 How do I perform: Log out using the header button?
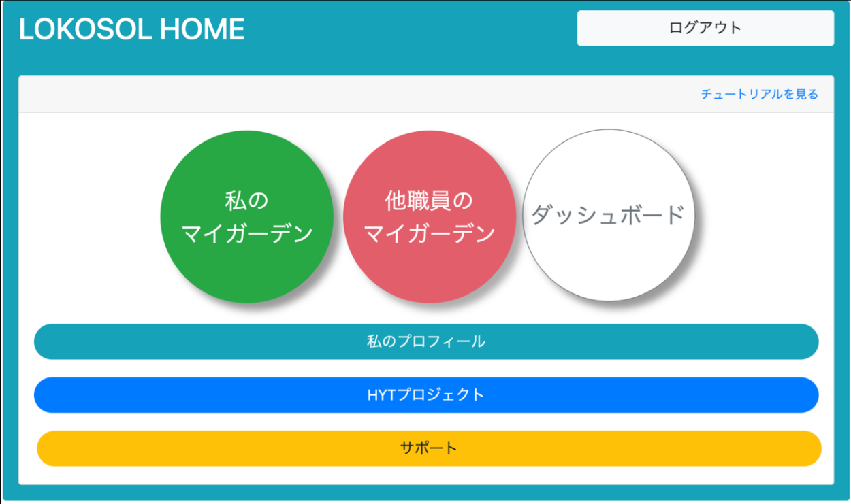tap(705, 28)
